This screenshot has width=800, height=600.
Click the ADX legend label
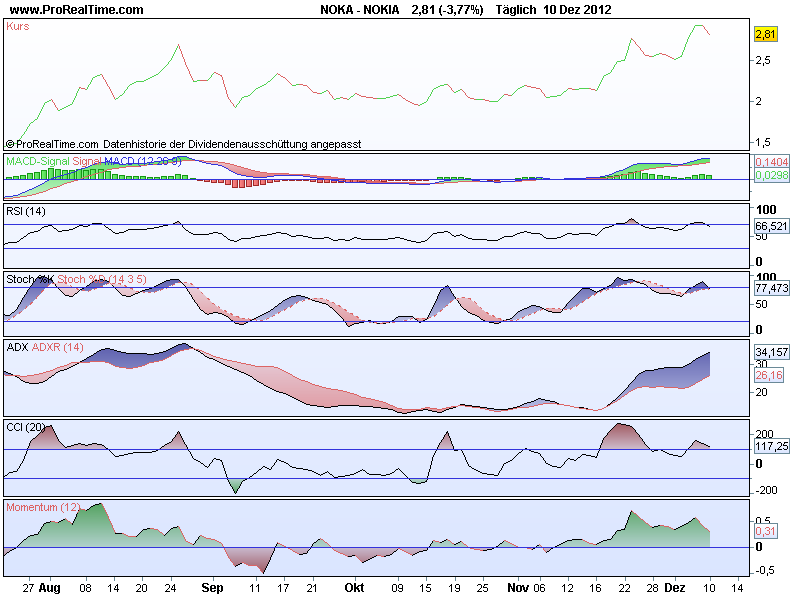[17, 347]
